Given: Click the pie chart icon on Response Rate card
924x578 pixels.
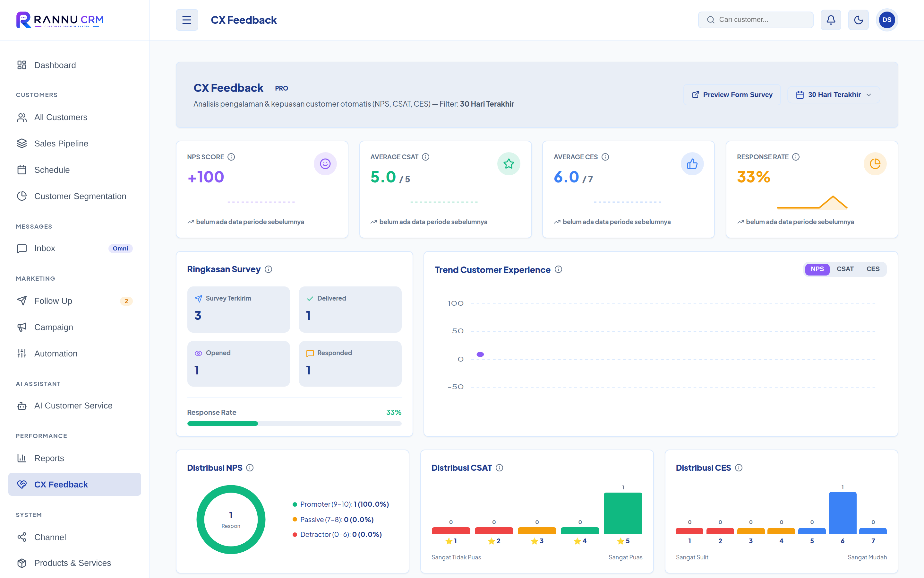Looking at the screenshot, I should 875,164.
